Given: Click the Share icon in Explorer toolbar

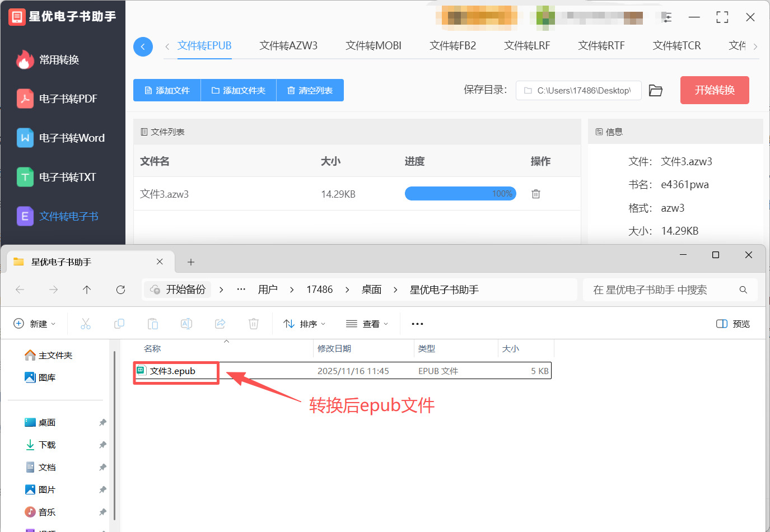Looking at the screenshot, I should pos(220,324).
